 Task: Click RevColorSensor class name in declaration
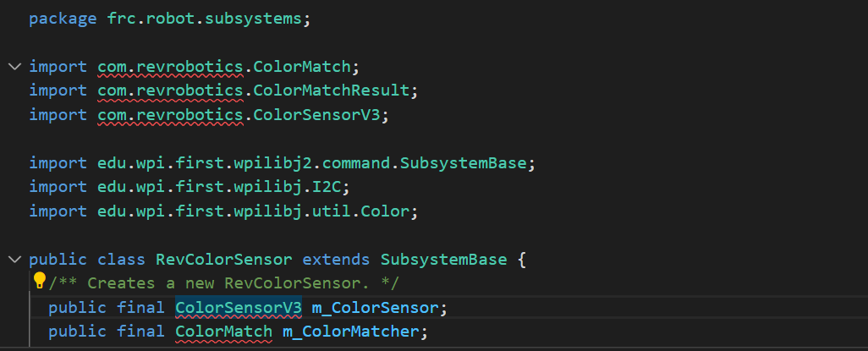click(x=223, y=259)
